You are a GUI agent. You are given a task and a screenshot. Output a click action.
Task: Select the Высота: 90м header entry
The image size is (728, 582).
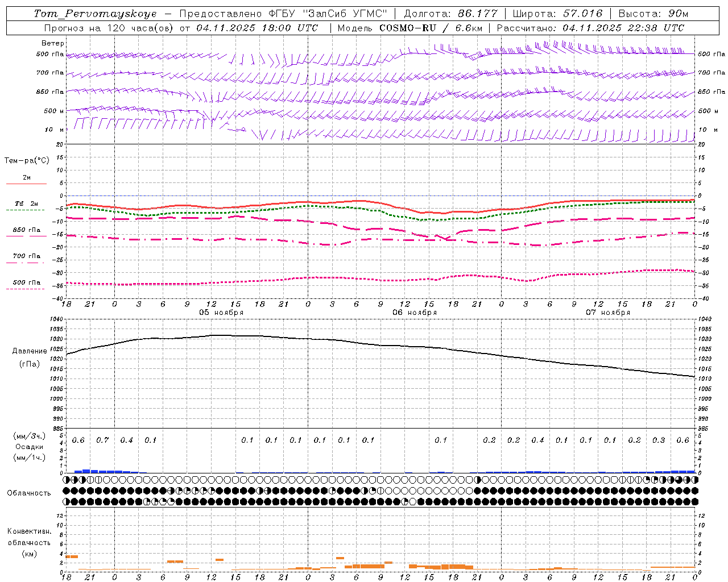tap(653, 14)
